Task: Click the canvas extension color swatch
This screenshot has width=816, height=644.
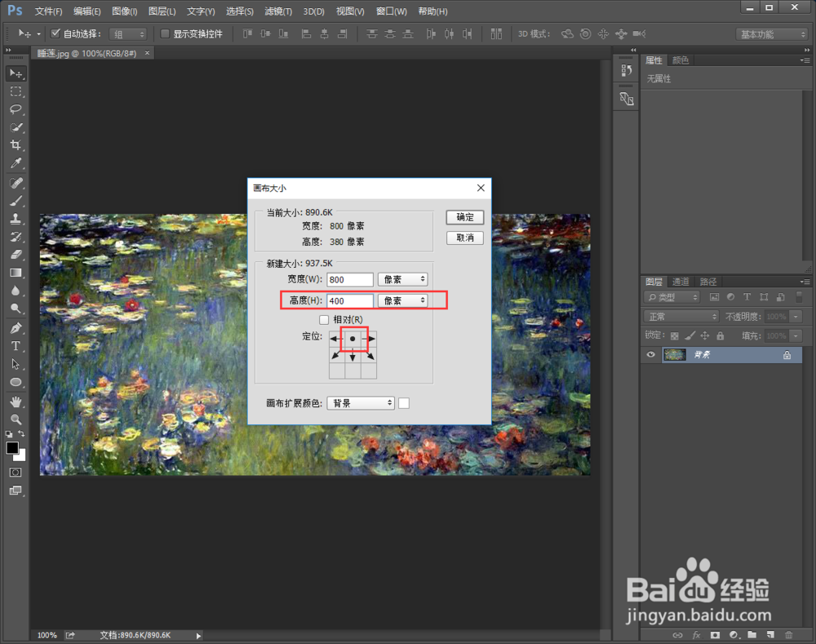Action: pos(404,403)
